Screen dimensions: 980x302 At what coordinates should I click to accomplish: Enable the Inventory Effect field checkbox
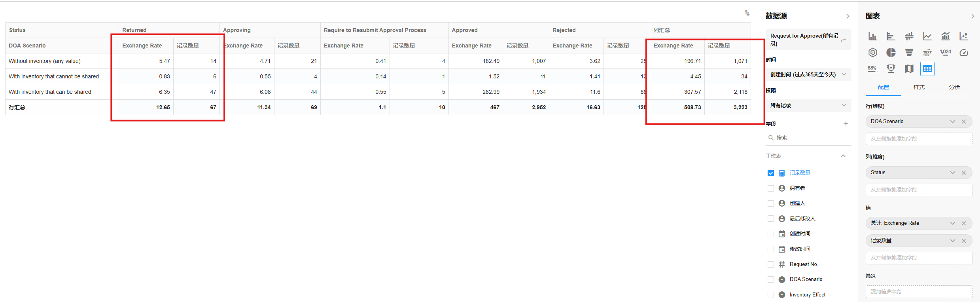(x=771, y=295)
